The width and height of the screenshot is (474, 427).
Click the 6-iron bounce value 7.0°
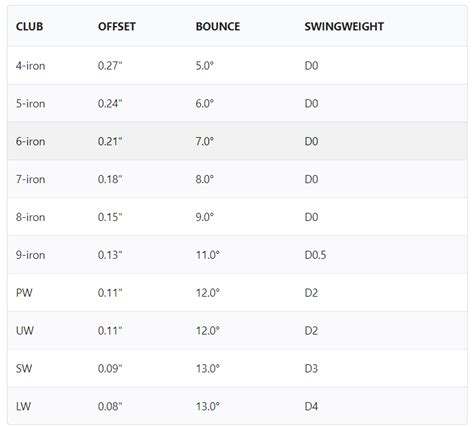pos(205,141)
